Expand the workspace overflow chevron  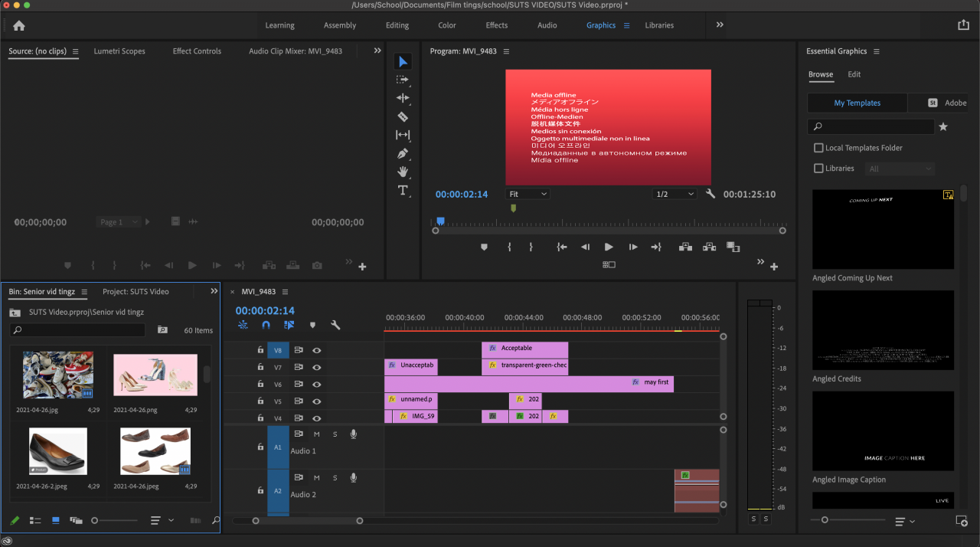pyautogui.click(x=720, y=25)
